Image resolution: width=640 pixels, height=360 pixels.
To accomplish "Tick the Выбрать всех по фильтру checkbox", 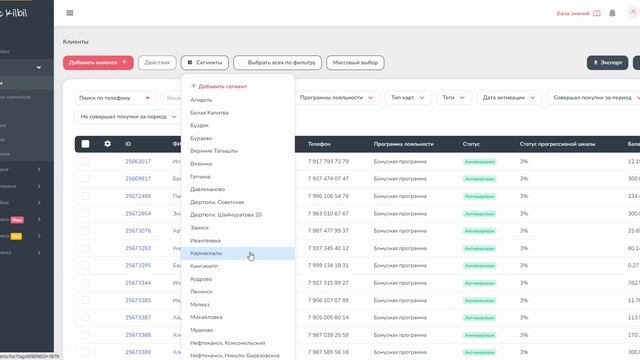I will [x=242, y=62].
